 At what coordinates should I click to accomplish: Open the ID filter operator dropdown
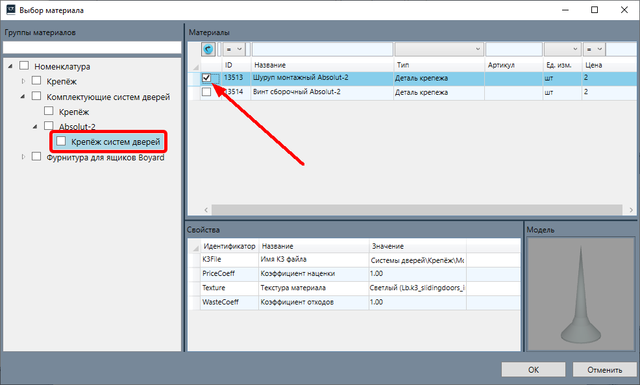[234, 49]
